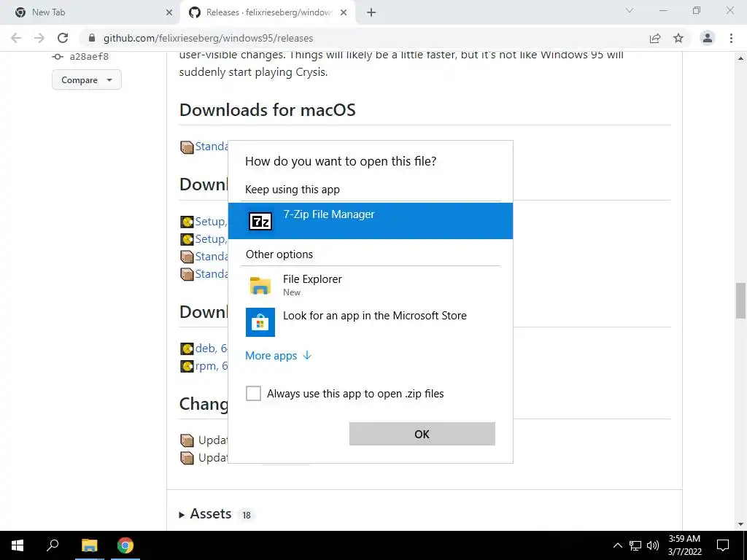This screenshot has width=747, height=560.
Task: Go forward with the arrow button
Action: pos(39,38)
